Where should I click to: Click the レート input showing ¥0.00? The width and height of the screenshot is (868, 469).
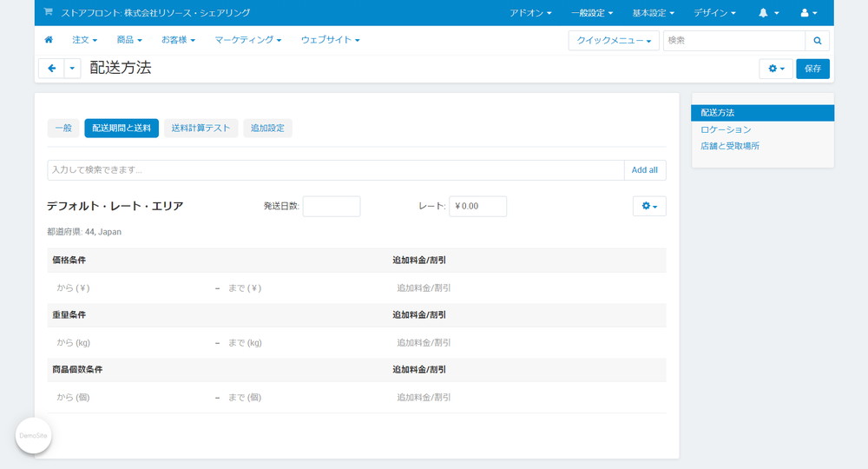[477, 206]
